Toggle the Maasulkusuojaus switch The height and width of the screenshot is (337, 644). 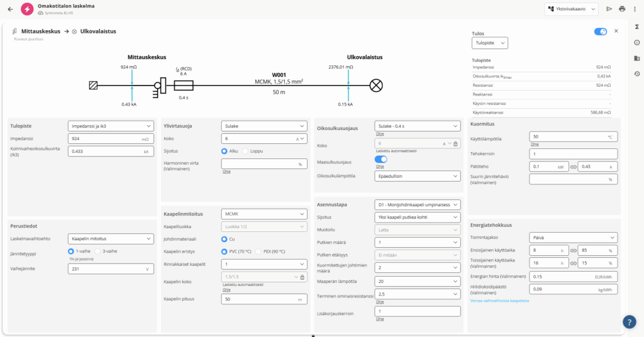pyautogui.click(x=380, y=160)
